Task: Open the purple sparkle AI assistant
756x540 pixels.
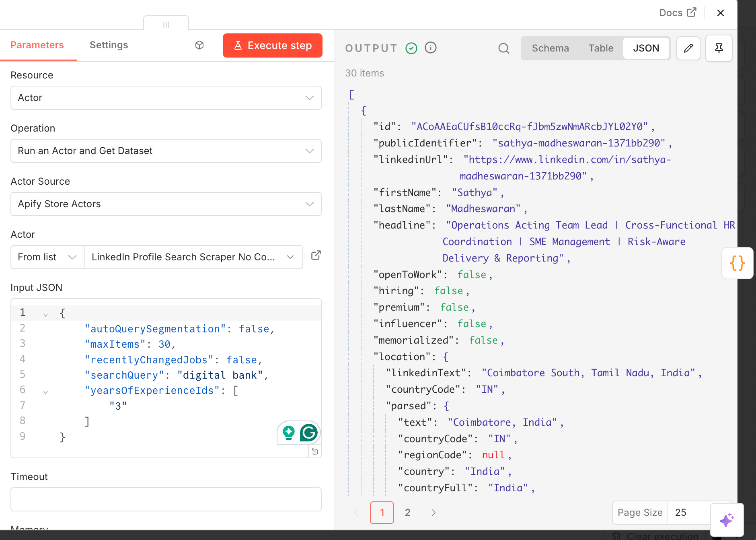Action: 727,520
